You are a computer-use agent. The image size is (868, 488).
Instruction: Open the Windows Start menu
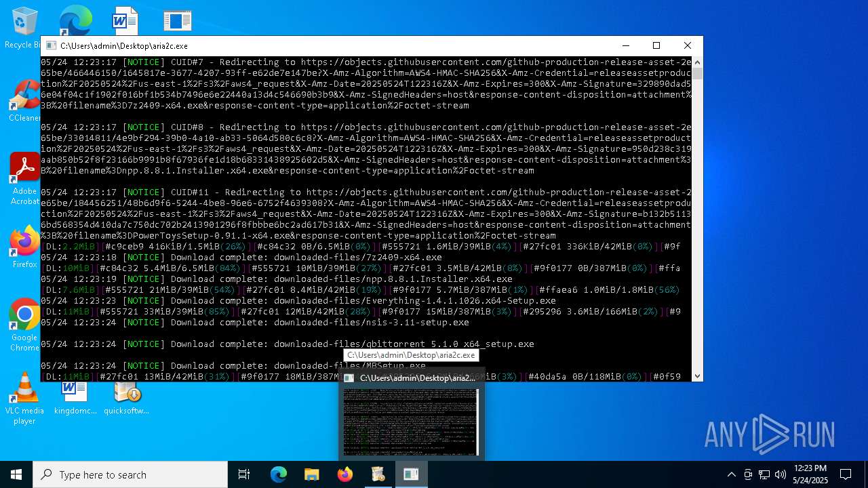(16, 474)
